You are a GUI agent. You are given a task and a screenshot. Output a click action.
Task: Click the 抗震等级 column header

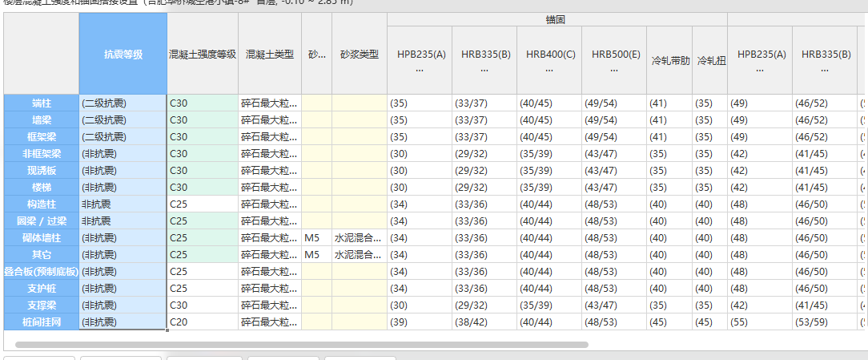123,54
